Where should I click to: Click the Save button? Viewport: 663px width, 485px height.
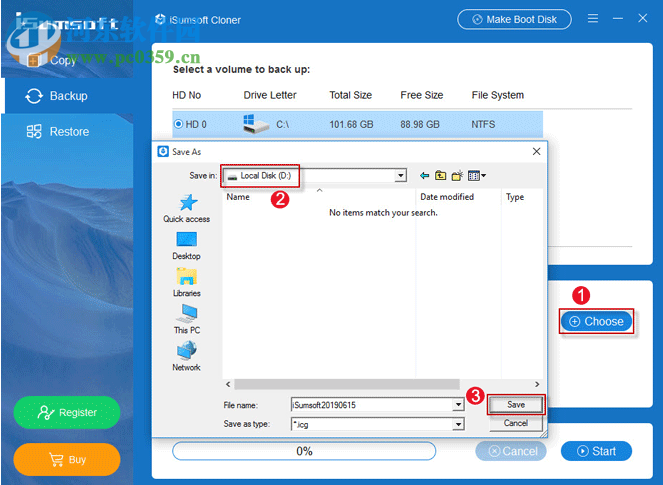tap(516, 405)
